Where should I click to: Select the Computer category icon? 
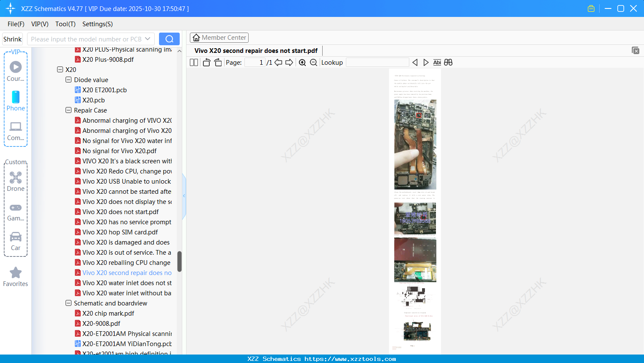[x=16, y=131]
